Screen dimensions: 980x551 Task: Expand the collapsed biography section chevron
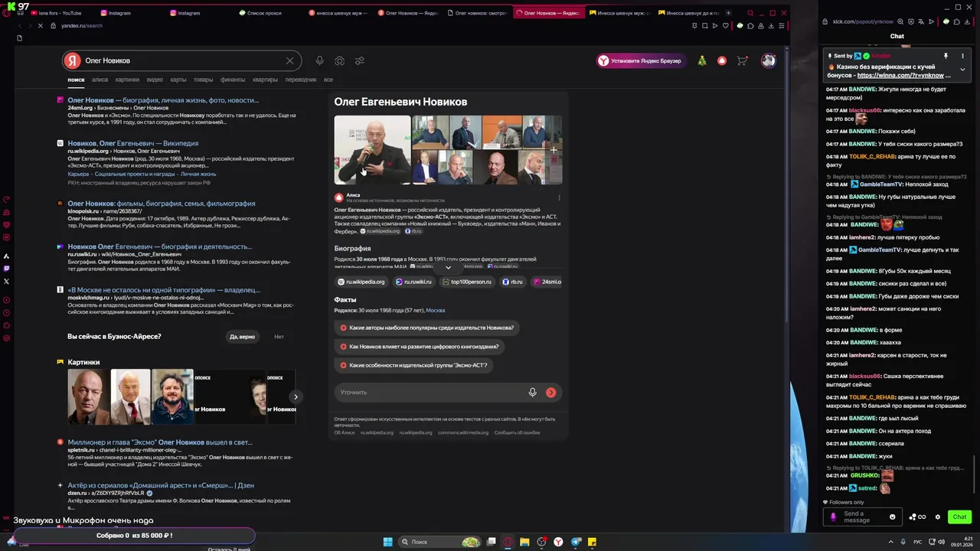[x=448, y=267]
